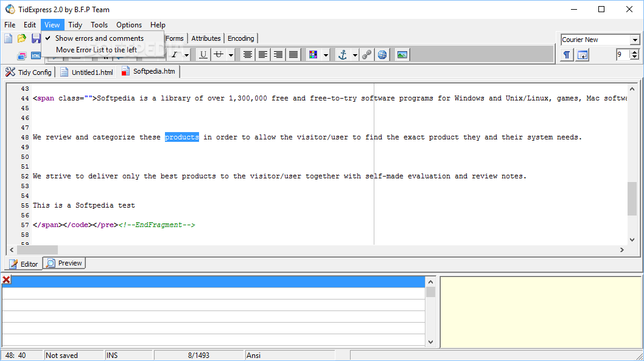Click the highlighted word 'products' in line 48
Screen dimensions: 644x361
[x=182, y=137]
